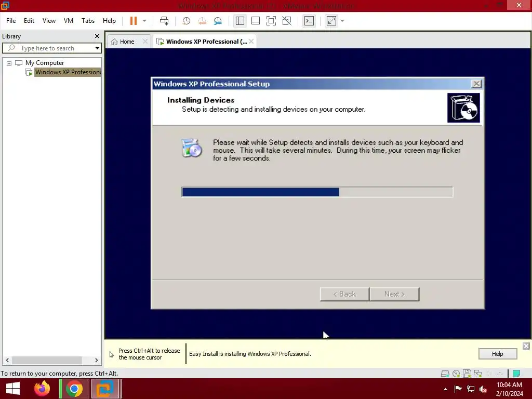Image resolution: width=532 pixels, height=399 pixels.
Task: Click the orange Suspend (pause) VM icon
Action: pyautogui.click(x=134, y=21)
